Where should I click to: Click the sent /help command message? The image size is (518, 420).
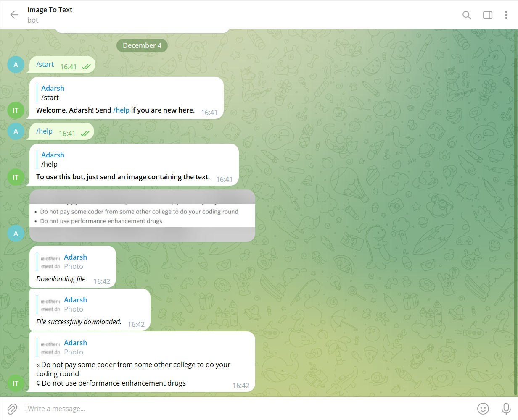point(61,132)
